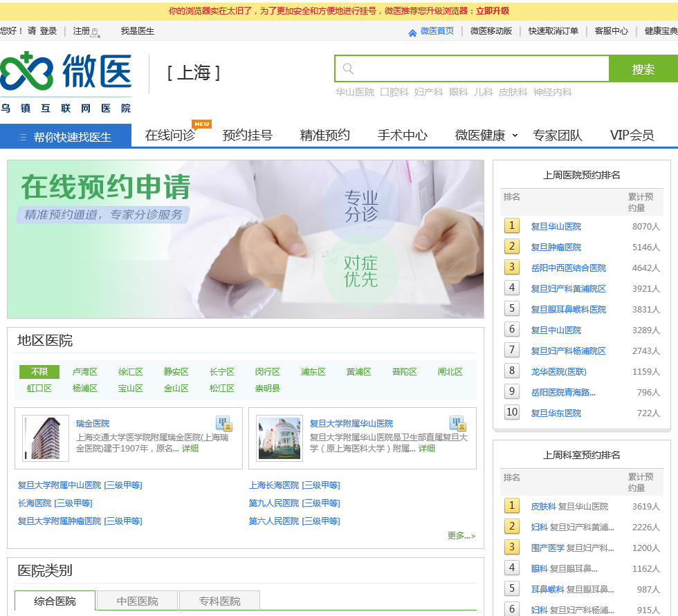Click 详细 link on 华山医院 card
The width and height of the screenshot is (678, 616).
[x=426, y=449]
